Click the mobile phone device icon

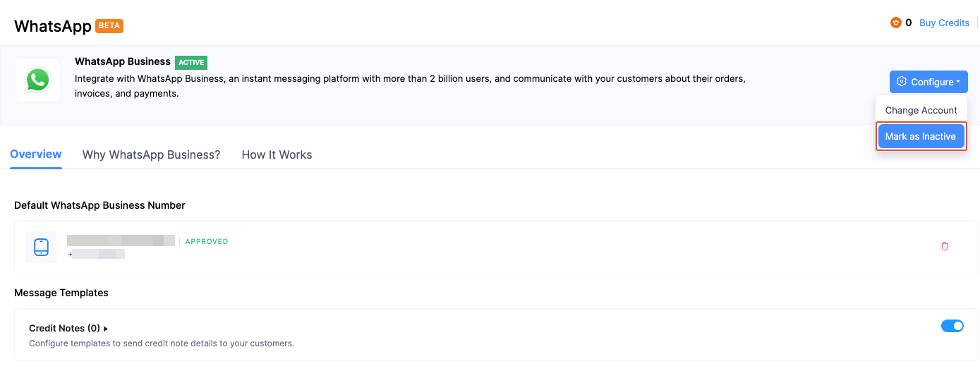pos(41,248)
